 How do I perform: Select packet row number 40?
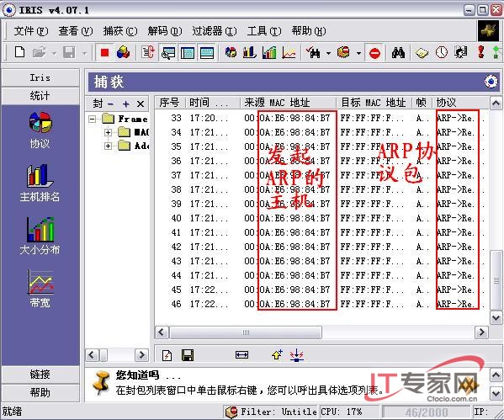(x=321, y=218)
